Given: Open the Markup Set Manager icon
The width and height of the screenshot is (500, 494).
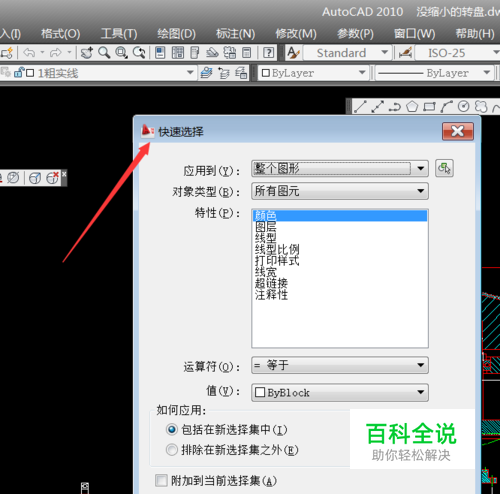Looking at the screenshot, I should (230, 53).
